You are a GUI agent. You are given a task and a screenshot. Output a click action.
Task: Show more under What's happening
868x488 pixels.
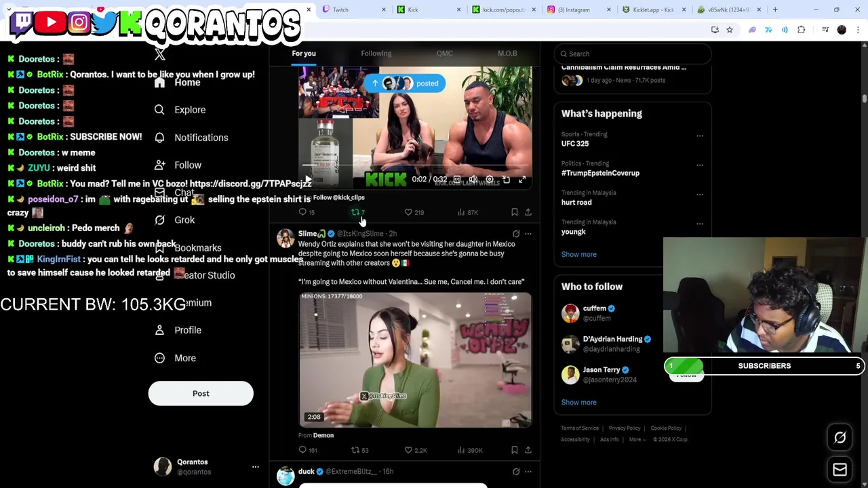(578, 254)
